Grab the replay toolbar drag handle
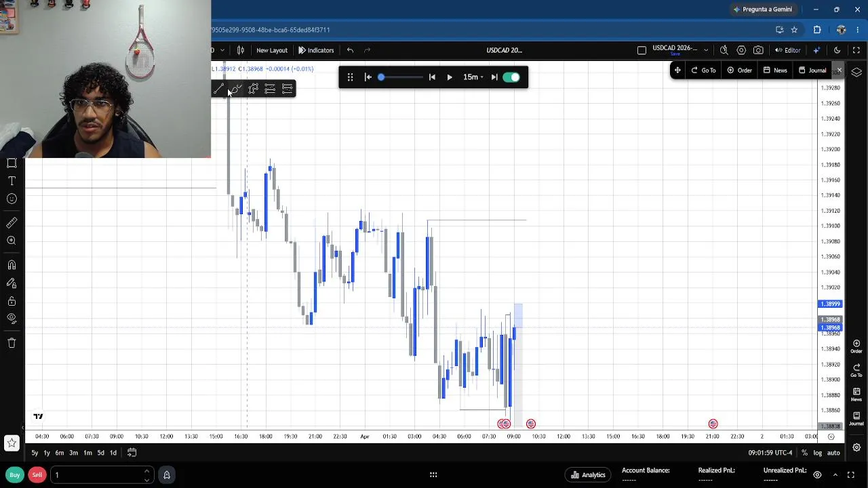Image resolution: width=868 pixels, height=488 pixels. tap(350, 77)
